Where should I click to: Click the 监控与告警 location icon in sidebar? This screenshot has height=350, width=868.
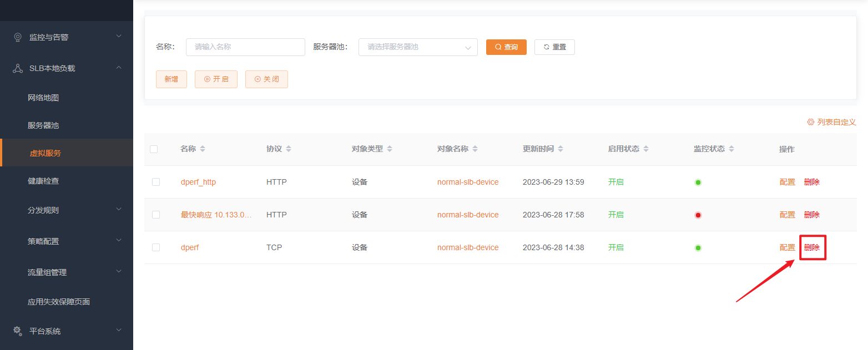(18, 37)
